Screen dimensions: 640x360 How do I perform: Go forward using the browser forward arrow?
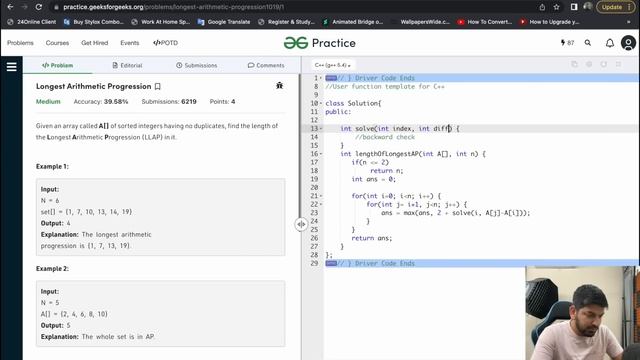(x=24, y=7)
